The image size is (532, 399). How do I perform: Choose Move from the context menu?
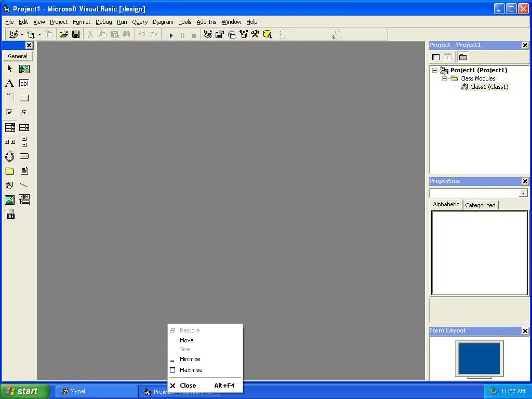coord(205,340)
